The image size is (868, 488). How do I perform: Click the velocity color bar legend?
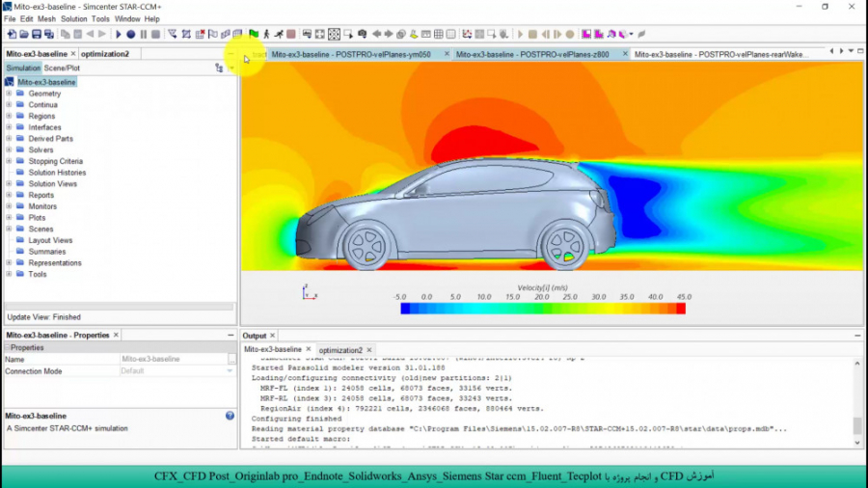click(x=543, y=309)
